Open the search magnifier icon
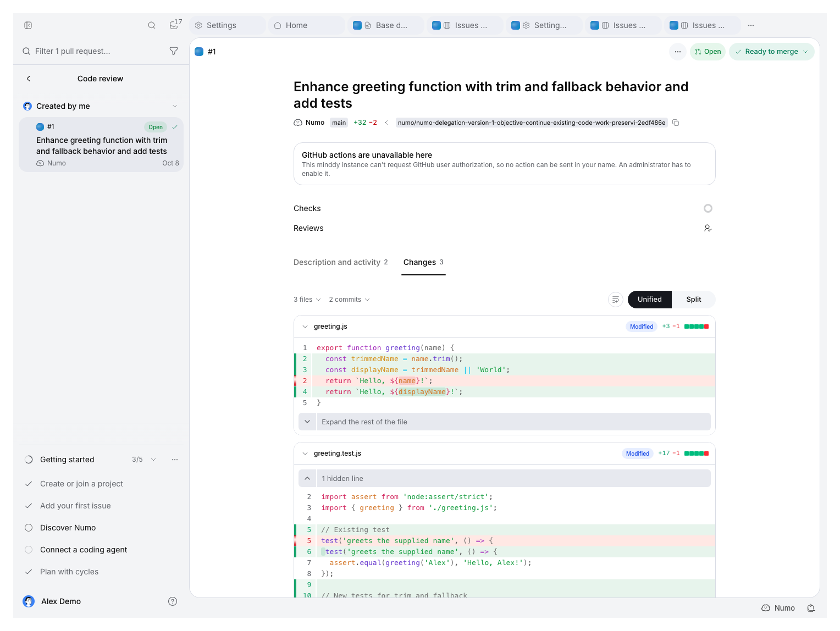The height and width of the screenshot is (631, 840). pos(152,25)
